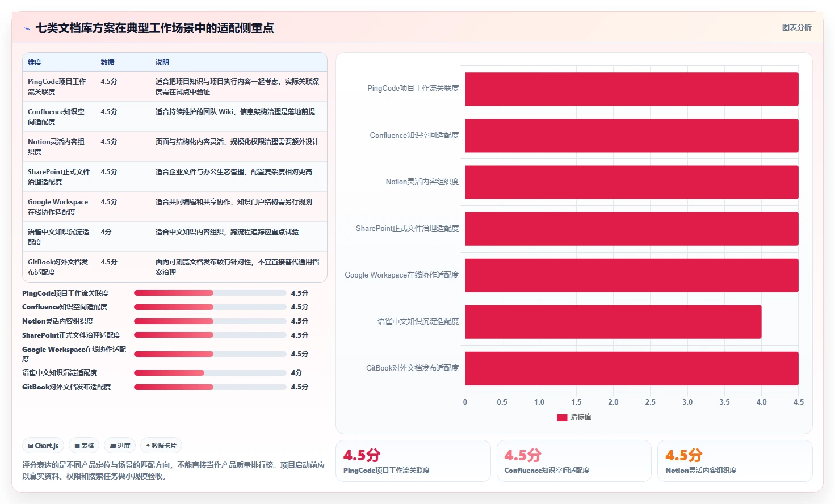This screenshot has width=835, height=504.
Task: Click the GitBook progress bar
Action: (210, 387)
